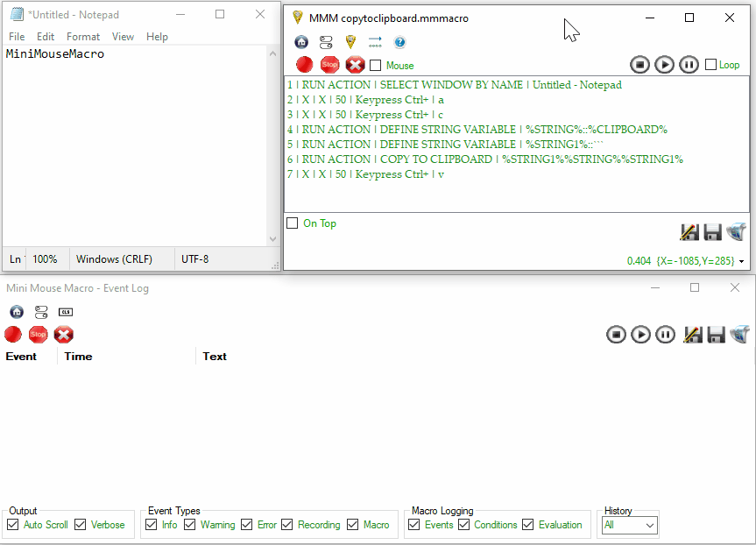Uncheck the Verbose output checkbox
The height and width of the screenshot is (545, 756).
click(81, 525)
